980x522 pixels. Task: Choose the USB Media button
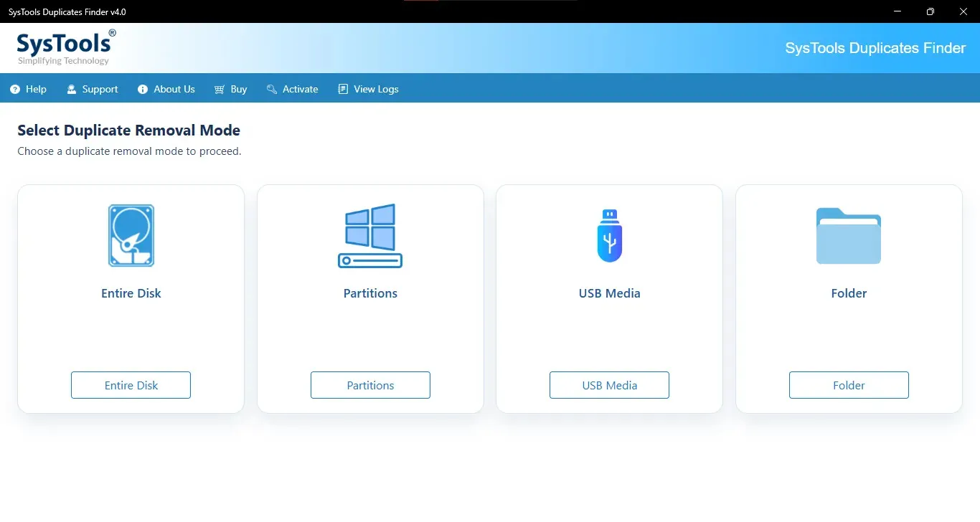pyautogui.click(x=610, y=385)
